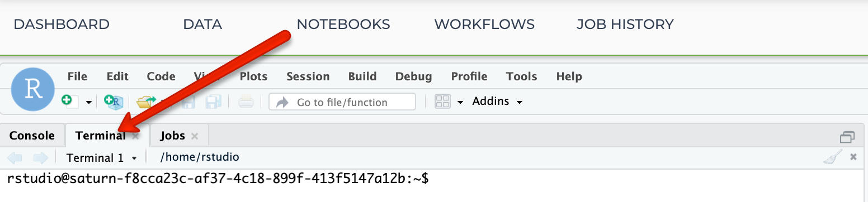This screenshot has width=868, height=202.
Task: Open the Tools menu
Action: click(522, 76)
